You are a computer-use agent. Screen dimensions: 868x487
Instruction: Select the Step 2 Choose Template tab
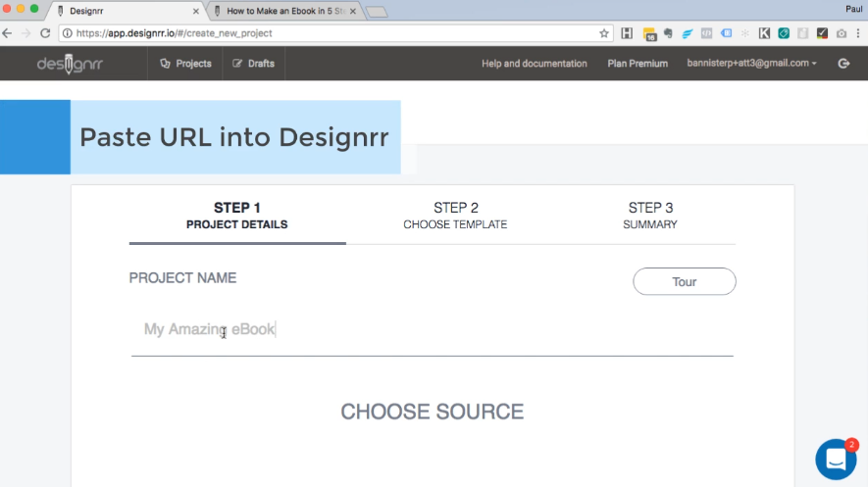coord(455,216)
